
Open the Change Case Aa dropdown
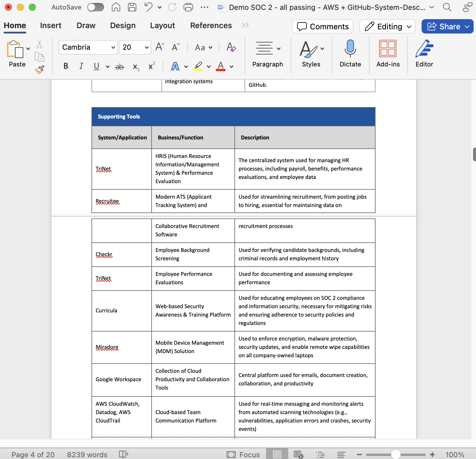tap(203, 47)
